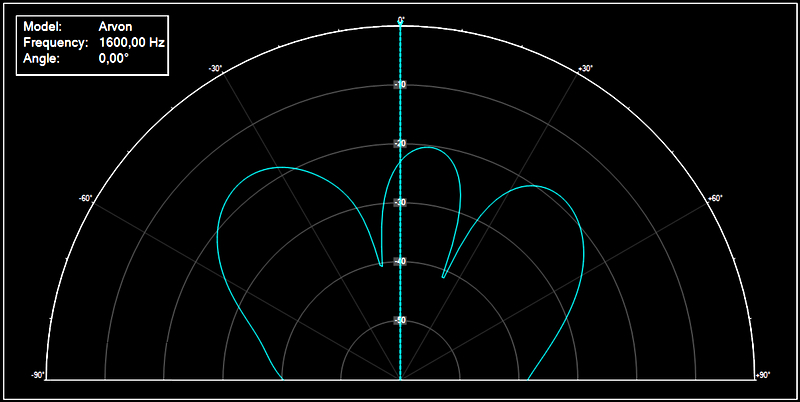The width and height of the screenshot is (800, 402).
Task: Click the -60° angle marker label
Action: (x=85, y=198)
